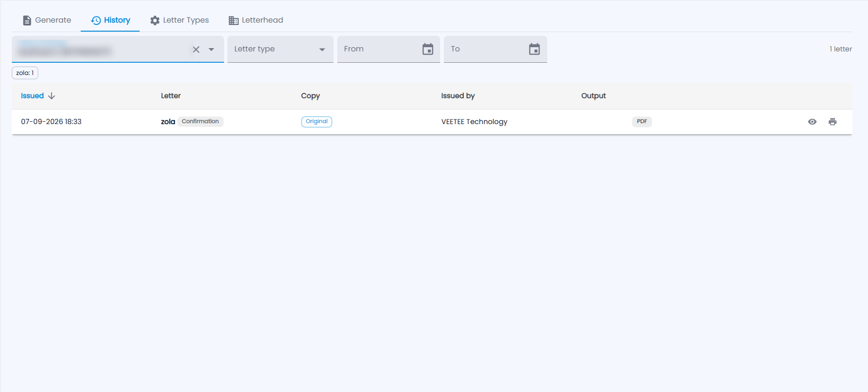Click the Confirmation letter type badge
This screenshot has width=868, height=392.
click(x=200, y=121)
